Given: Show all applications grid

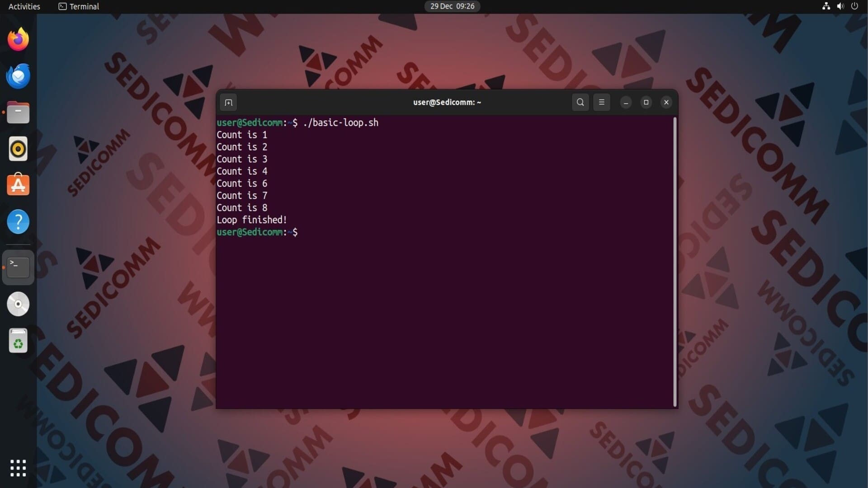Looking at the screenshot, I should coord(18,468).
